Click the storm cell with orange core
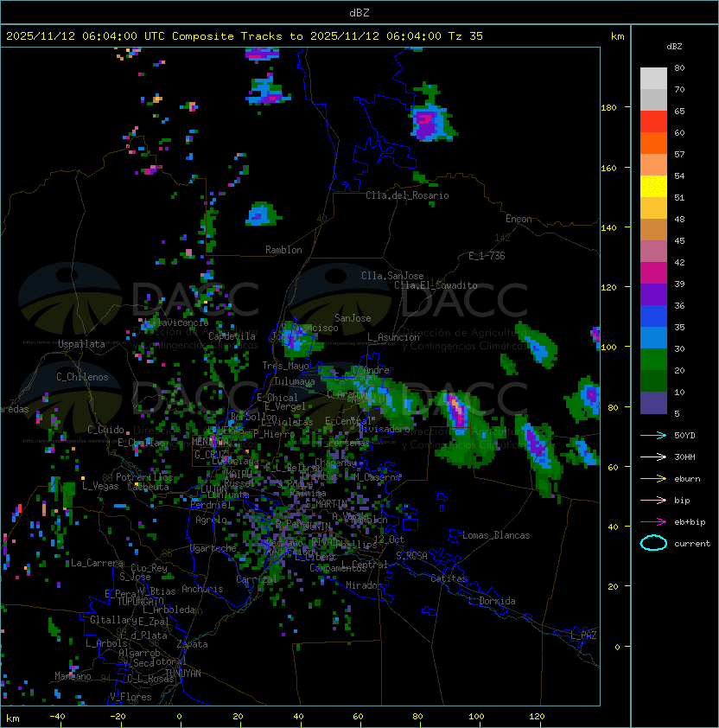The width and height of the screenshot is (719, 728). (457, 410)
